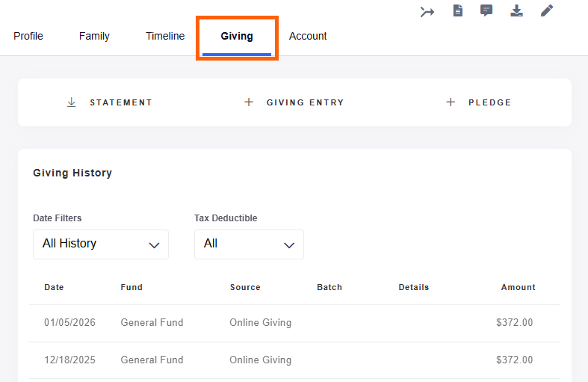Click $372.00 amount in 01/05/2026 row

tap(515, 323)
